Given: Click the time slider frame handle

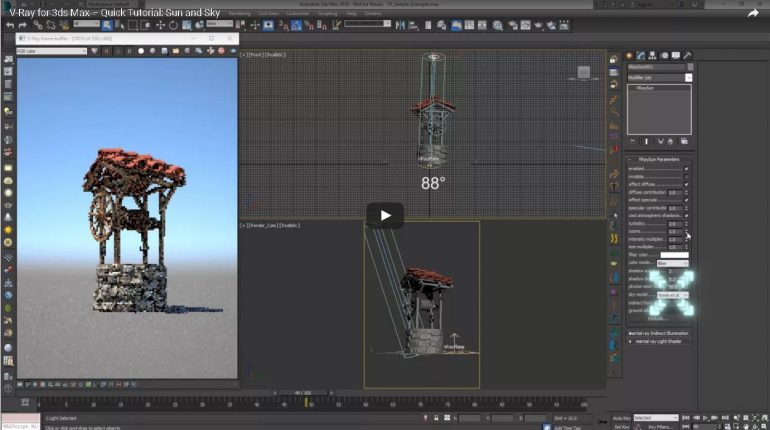Looking at the screenshot, I should pyautogui.click(x=302, y=393).
